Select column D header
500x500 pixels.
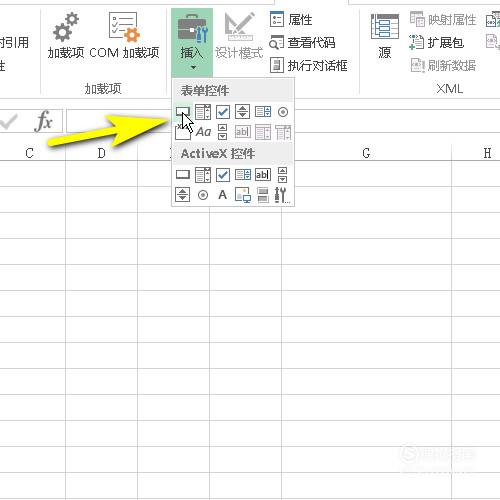(101, 153)
